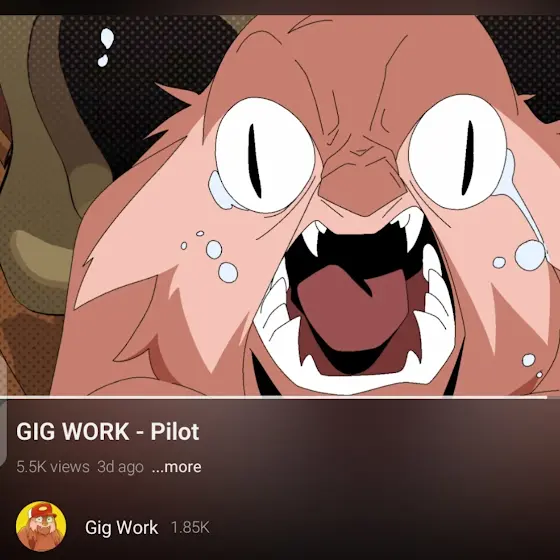Tap the 5.5K views text

[53, 467]
